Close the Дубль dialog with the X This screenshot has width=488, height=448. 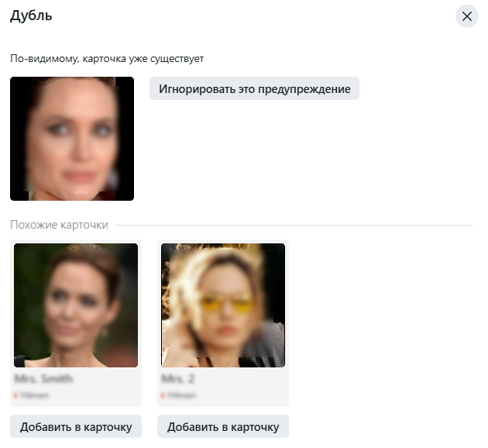(467, 16)
